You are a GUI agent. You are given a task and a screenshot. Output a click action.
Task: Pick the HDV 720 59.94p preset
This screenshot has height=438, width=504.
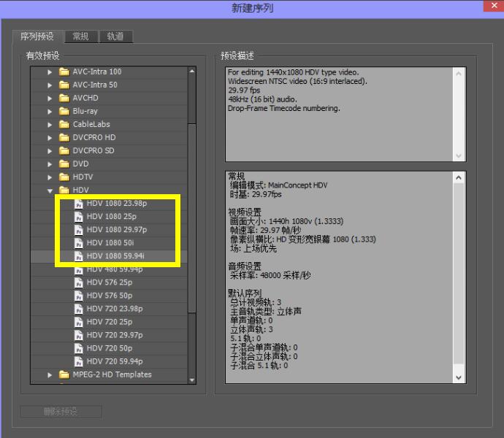click(x=115, y=362)
